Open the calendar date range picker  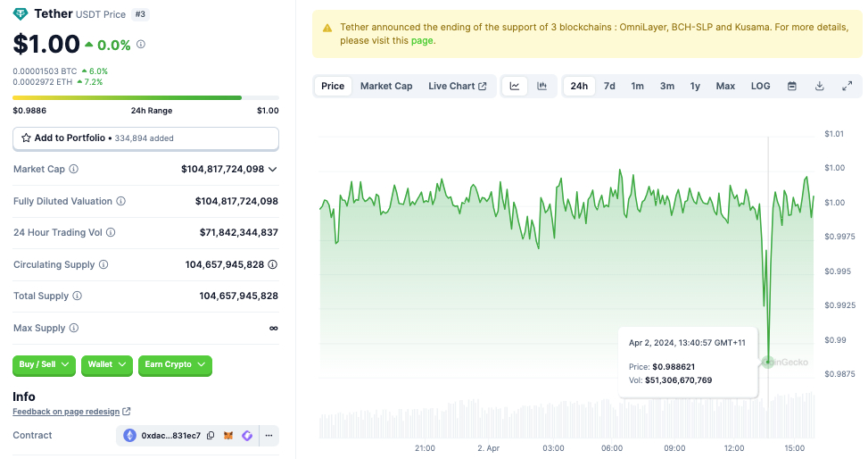pos(792,86)
